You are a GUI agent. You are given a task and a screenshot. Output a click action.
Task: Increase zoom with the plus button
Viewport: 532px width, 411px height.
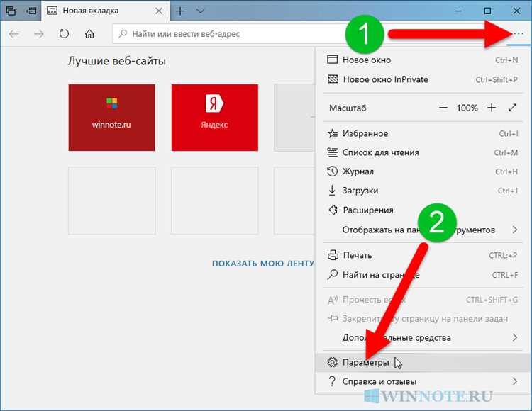492,108
